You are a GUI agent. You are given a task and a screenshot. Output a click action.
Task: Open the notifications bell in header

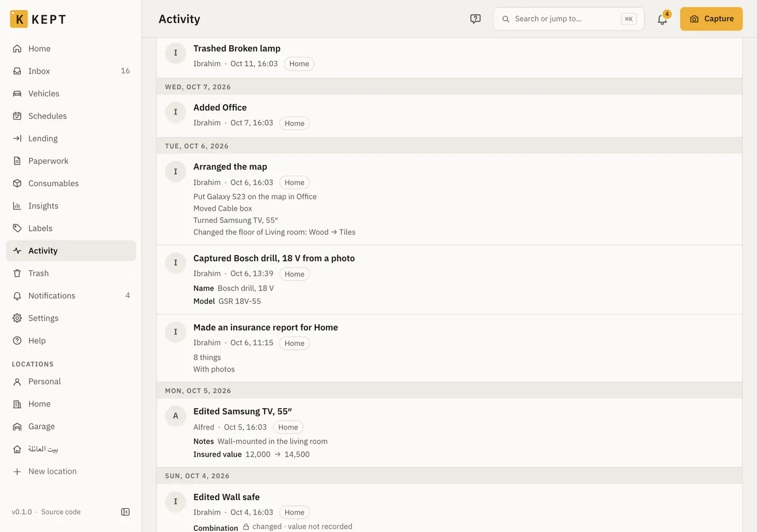(x=662, y=19)
